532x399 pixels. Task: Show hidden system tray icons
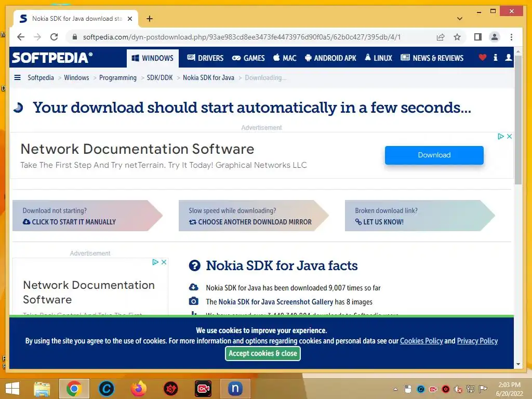click(395, 389)
